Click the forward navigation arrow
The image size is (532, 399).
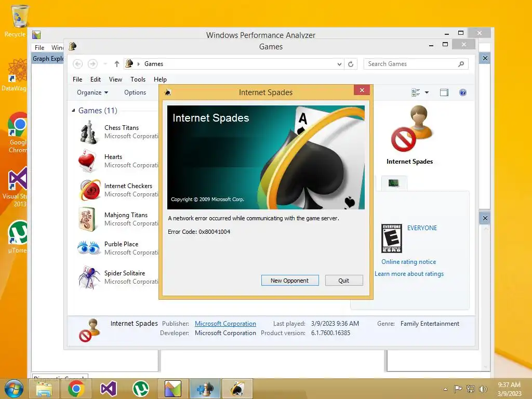[x=92, y=64]
